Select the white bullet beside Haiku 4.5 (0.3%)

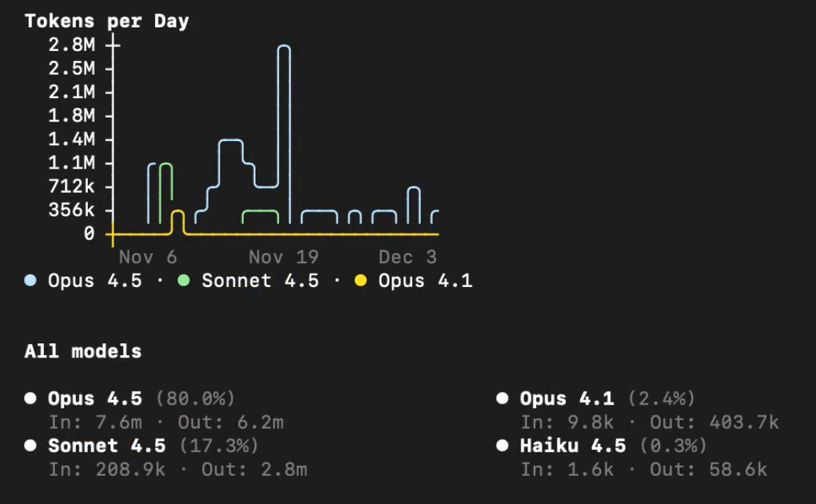pyautogui.click(x=502, y=445)
